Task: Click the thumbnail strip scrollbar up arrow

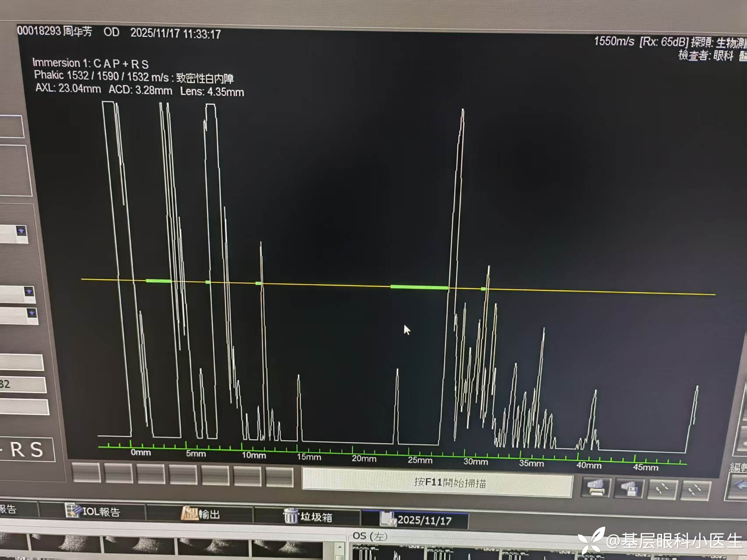Action: (x=340, y=547)
